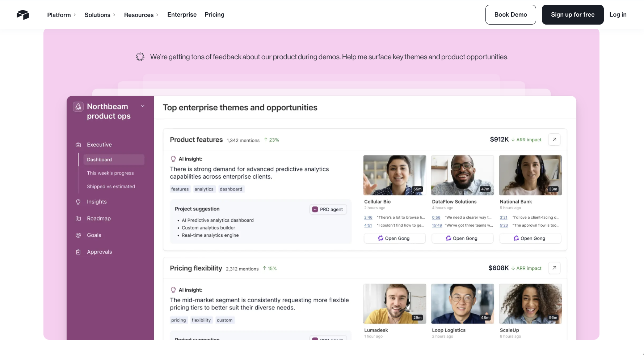Select This week's progress in sidebar
Viewport: 644px width, 355px height.
tap(110, 173)
